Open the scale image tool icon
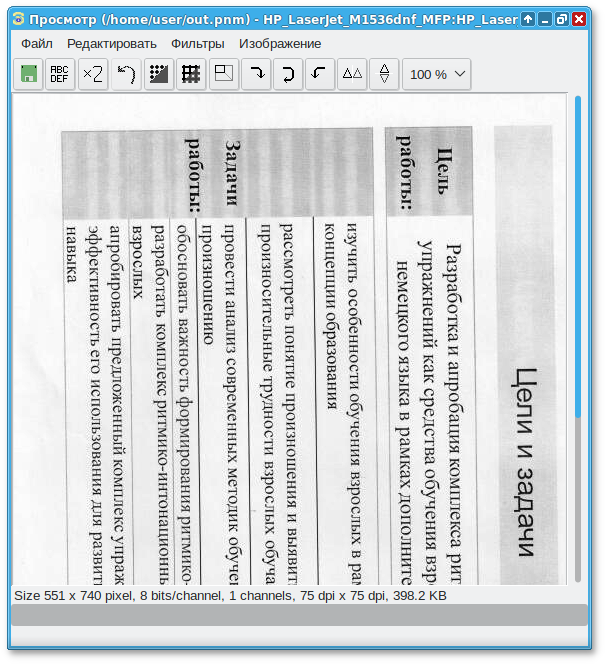Screen dimensions: 605x664 tap(224, 74)
